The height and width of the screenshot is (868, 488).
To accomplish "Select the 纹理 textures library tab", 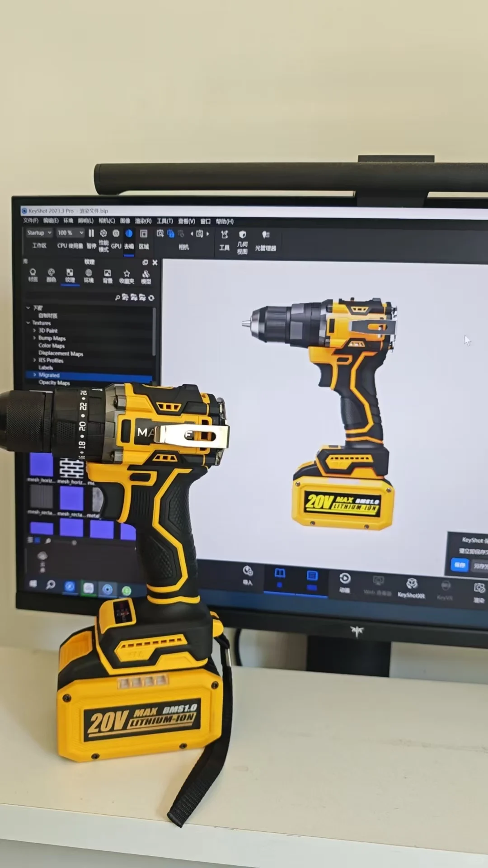I will [70, 275].
